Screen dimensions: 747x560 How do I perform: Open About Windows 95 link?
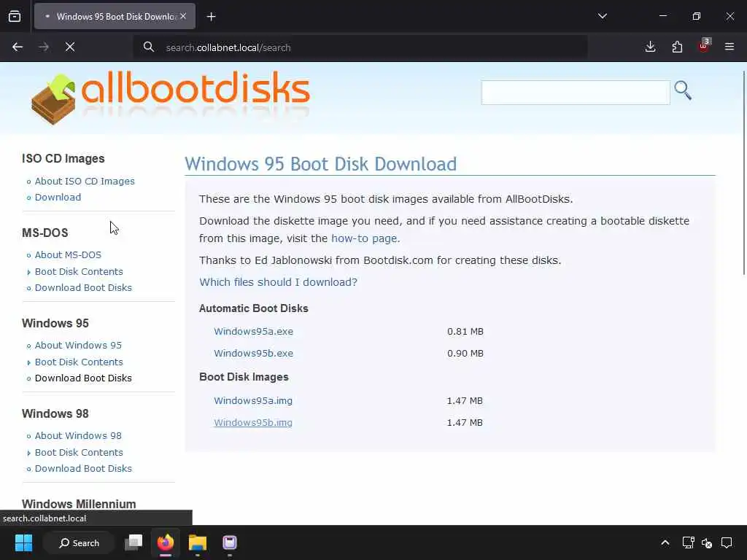tap(78, 345)
